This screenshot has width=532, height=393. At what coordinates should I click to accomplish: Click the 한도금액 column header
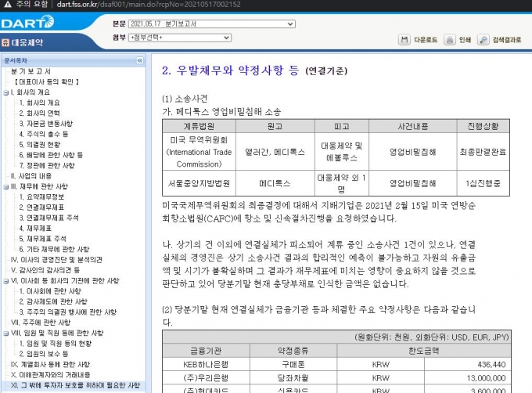[424, 351]
